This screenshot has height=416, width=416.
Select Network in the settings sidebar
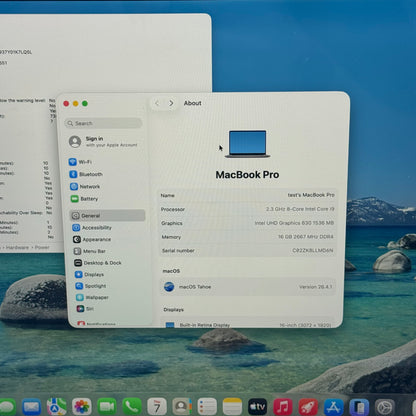point(85,187)
